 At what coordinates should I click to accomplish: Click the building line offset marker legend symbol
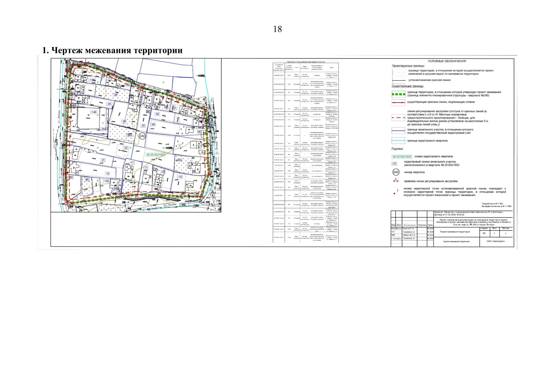(396, 181)
